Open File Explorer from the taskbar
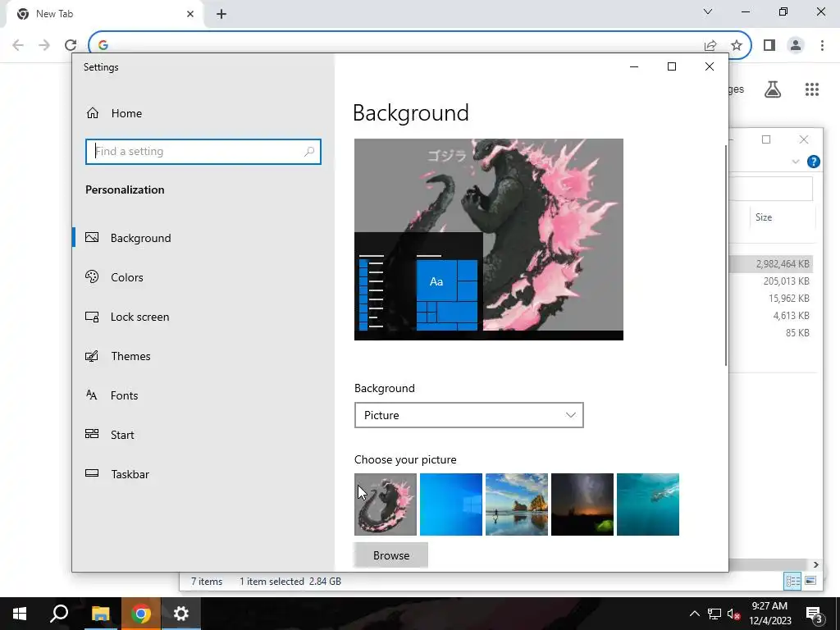Viewport: 840px width, 630px height. coord(100,614)
